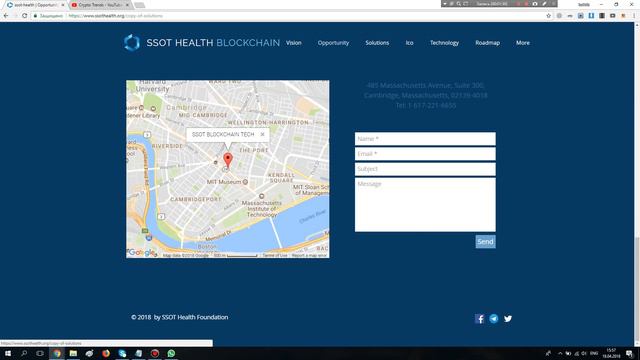Viewport: 640px width, 360px height.
Task: Click the SSOT Health hexagon logo
Action: 132,43
